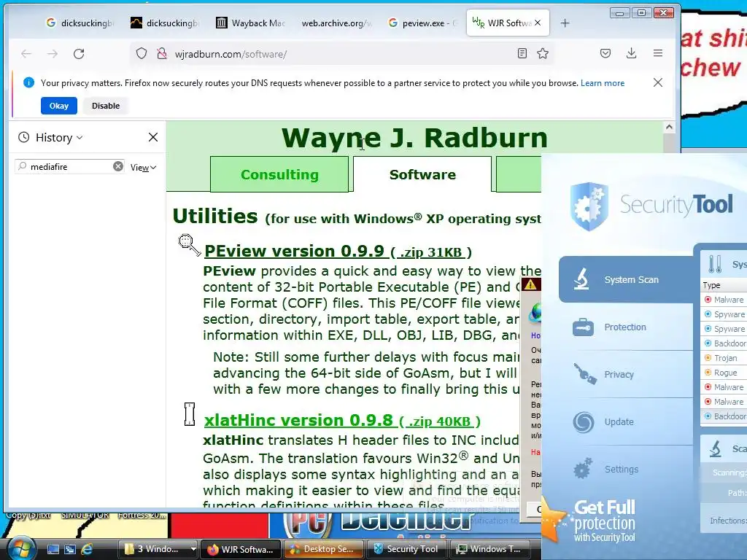Select the Software tab on the page
The width and height of the screenshot is (747, 560).
(422, 174)
